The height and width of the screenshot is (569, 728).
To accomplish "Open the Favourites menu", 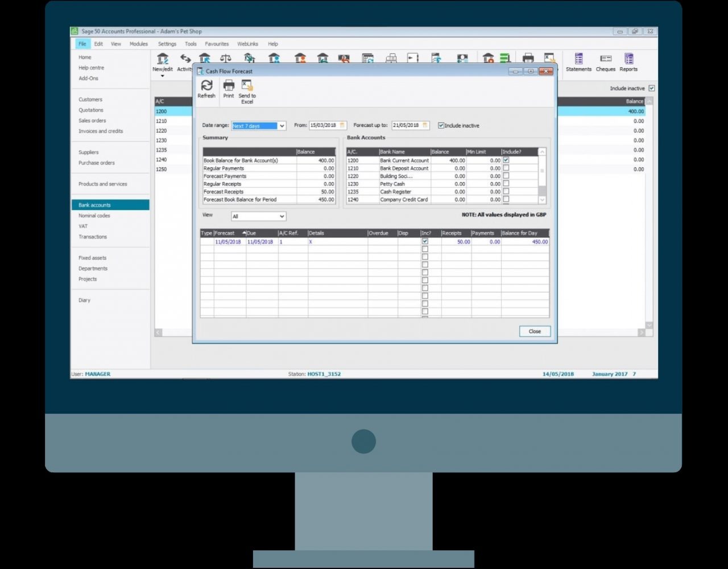I will (x=217, y=44).
